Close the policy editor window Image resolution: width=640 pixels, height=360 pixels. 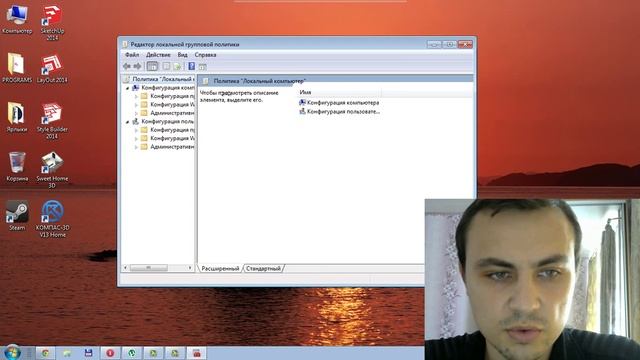coord(465,44)
